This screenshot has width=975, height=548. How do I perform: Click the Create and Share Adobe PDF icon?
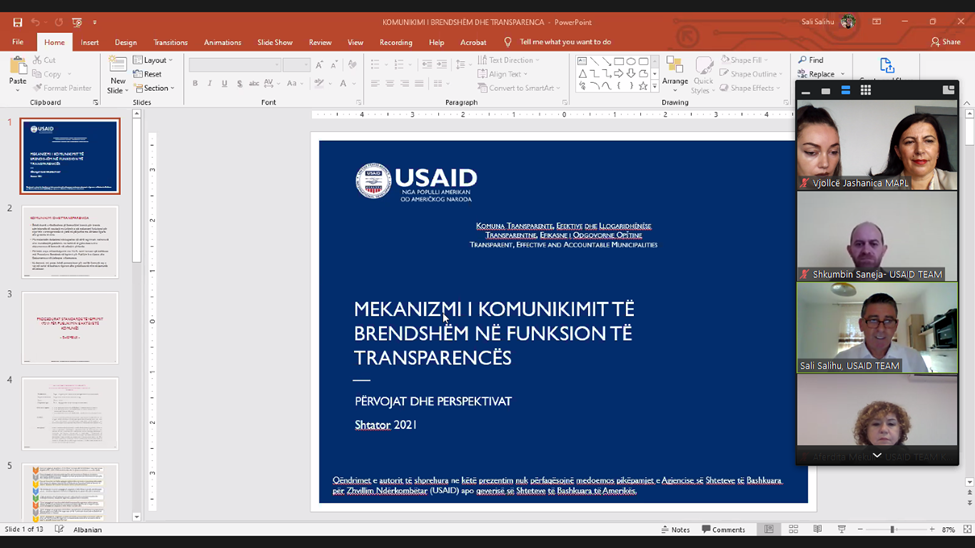point(887,65)
